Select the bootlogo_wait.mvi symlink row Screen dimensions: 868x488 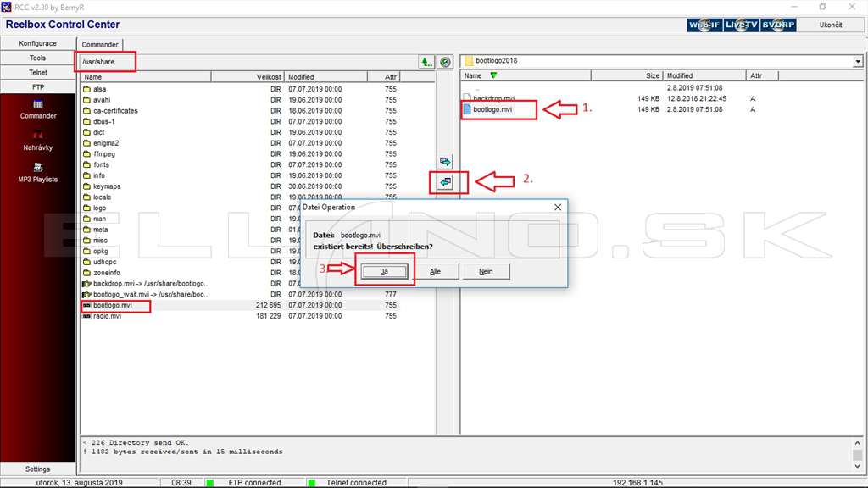click(x=240, y=294)
